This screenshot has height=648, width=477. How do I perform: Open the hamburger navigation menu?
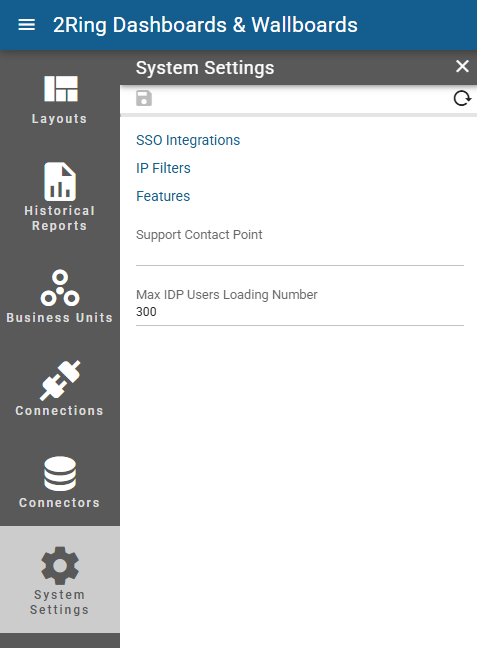point(26,25)
